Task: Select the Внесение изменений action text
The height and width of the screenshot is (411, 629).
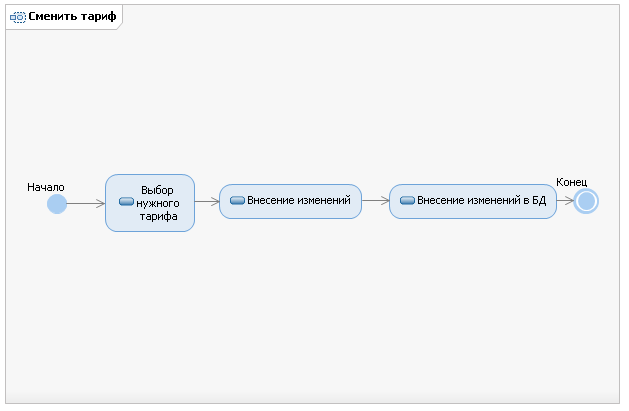Action: click(299, 200)
